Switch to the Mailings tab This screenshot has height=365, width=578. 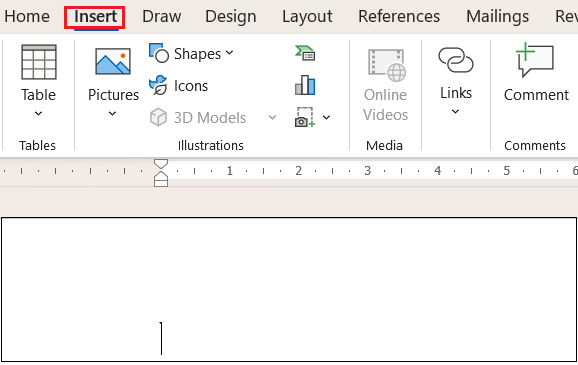[x=497, y=17]
